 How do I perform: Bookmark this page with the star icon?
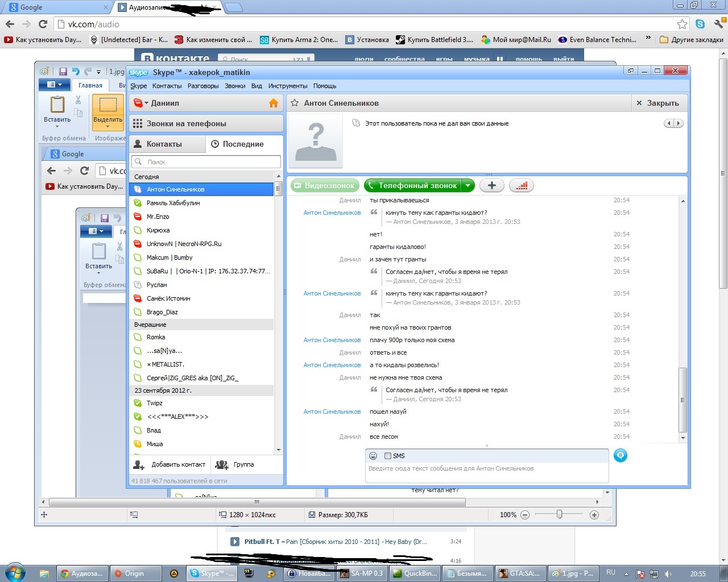(x=682, y=24)
